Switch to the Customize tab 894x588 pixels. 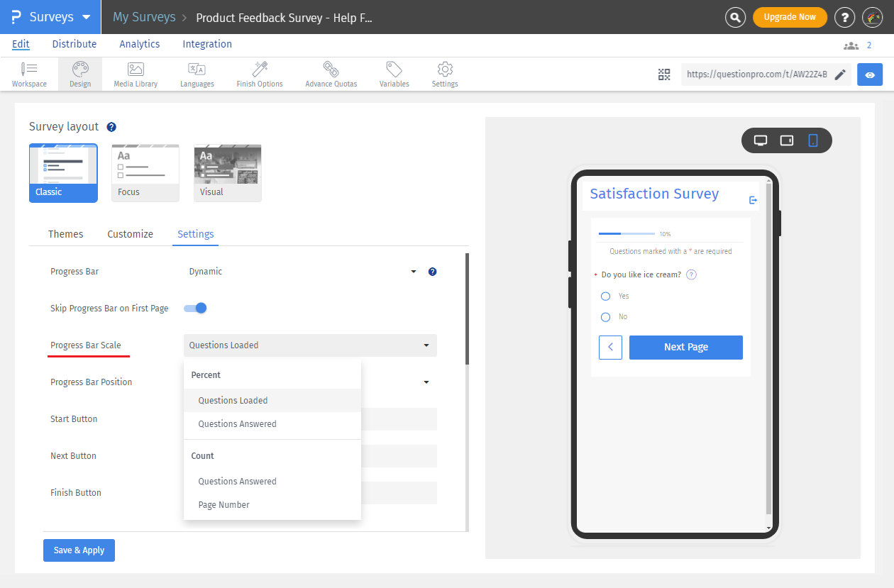point(130,234)
